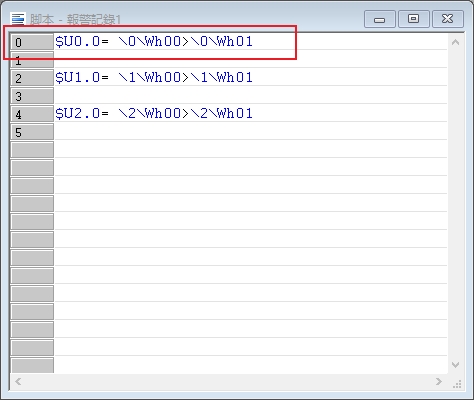
Task: Click the vertical scrollbar down arrow
Action: coord(456,365)
